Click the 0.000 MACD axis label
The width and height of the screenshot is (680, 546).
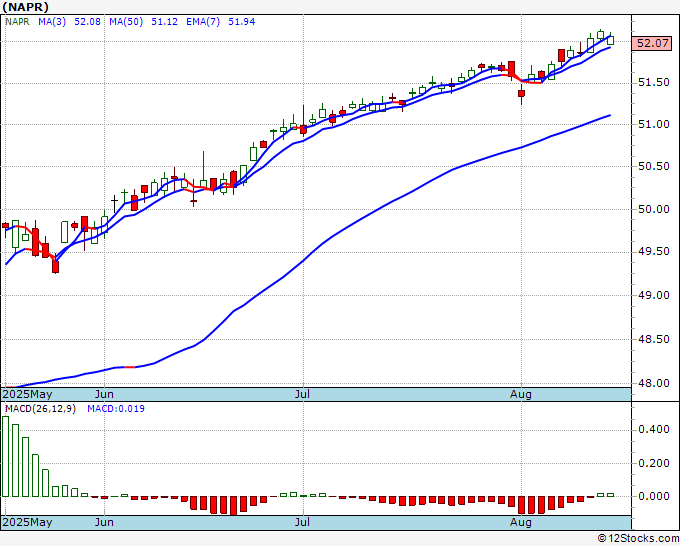click(654, 497)
